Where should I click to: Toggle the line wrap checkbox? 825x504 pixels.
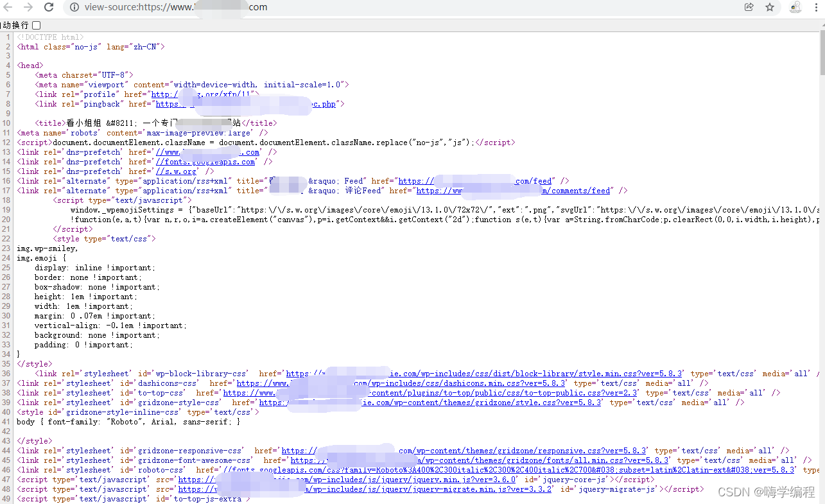[37, 25]
